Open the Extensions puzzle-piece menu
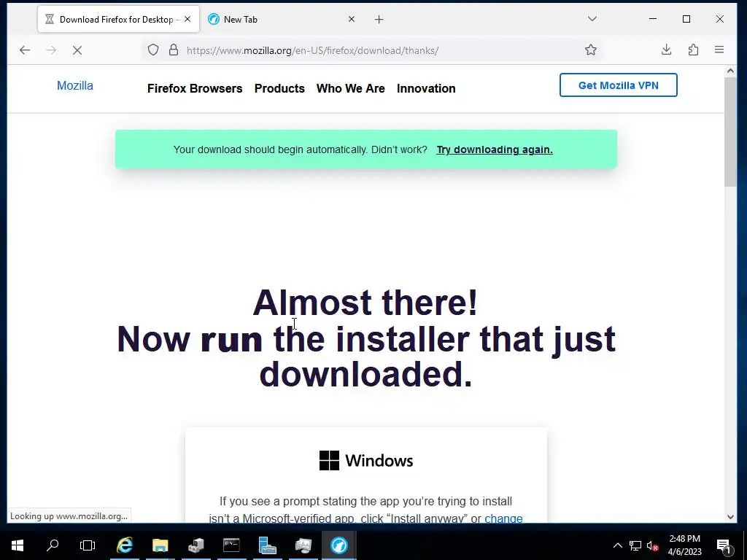Viewport: 747px width, 560px height. (693, 50)
